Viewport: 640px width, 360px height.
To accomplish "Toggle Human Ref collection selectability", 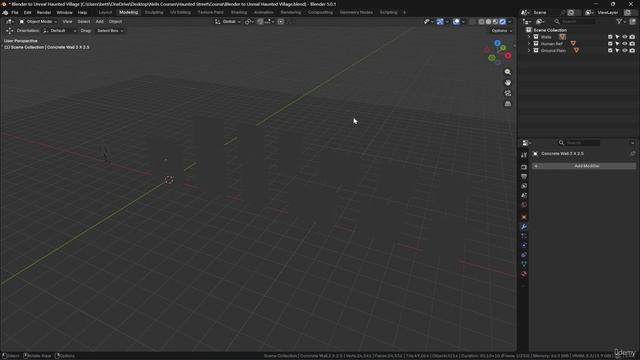I will pos(617,44).
